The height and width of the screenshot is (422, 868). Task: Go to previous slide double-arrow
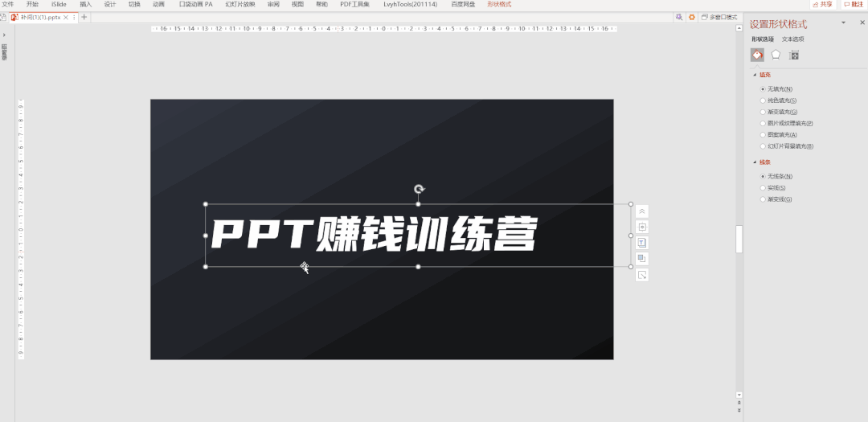[739, 404]
